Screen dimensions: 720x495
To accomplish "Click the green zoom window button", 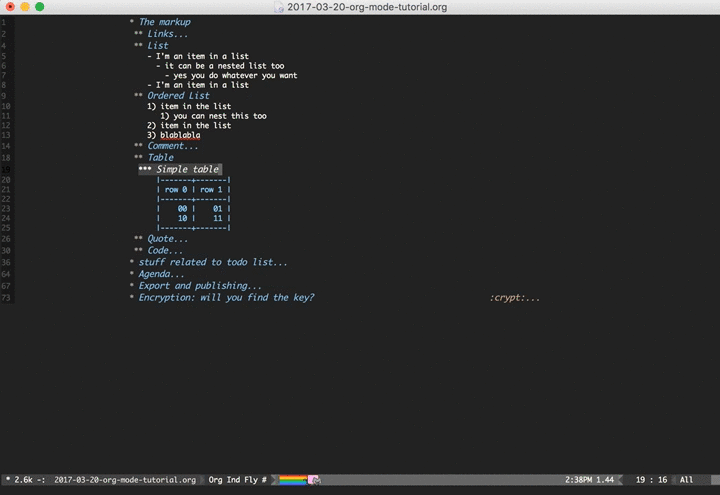I will tap(40, 6).
